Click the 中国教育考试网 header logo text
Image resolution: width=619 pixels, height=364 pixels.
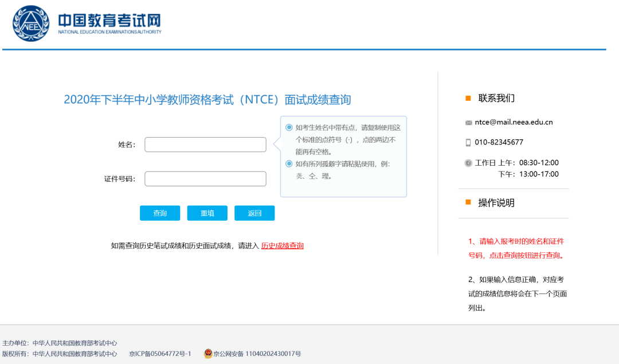(109, 20)
